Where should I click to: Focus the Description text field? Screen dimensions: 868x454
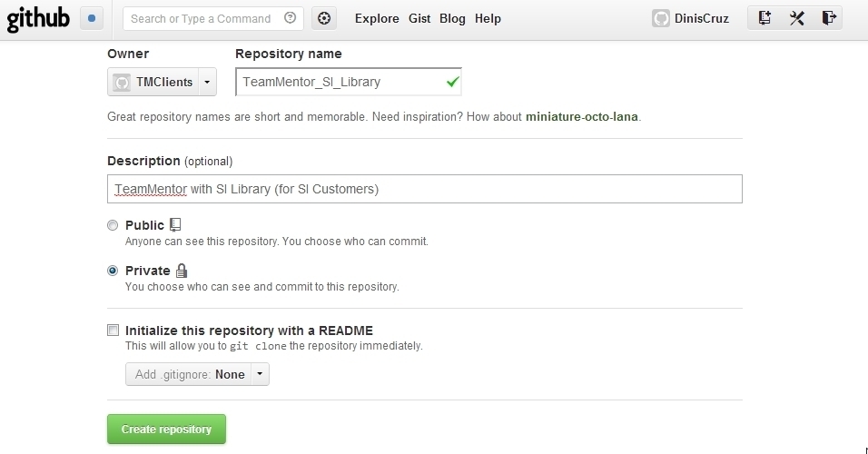424,189
